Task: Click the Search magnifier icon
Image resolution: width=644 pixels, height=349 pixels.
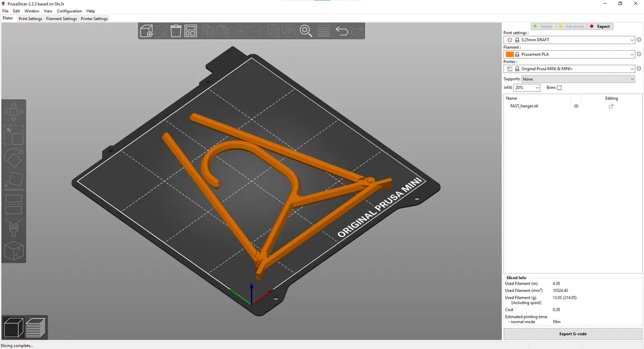Action: click(x=306, y=31)
